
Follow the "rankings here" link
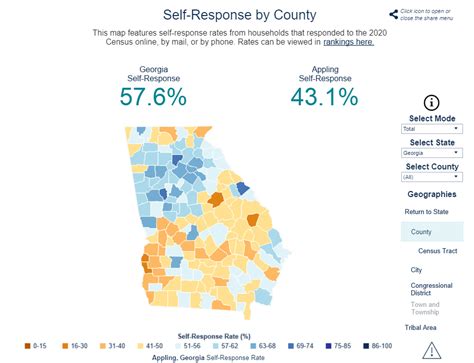348,42
